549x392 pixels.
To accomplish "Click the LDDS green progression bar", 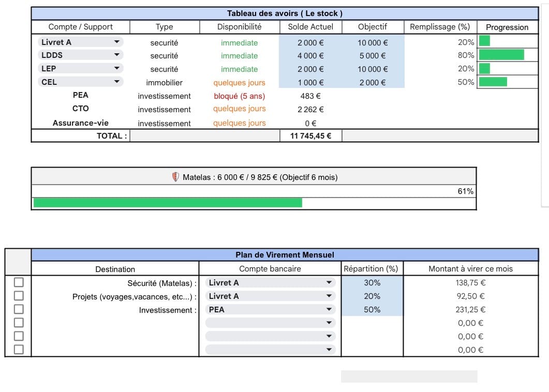I will pos(501,55).
